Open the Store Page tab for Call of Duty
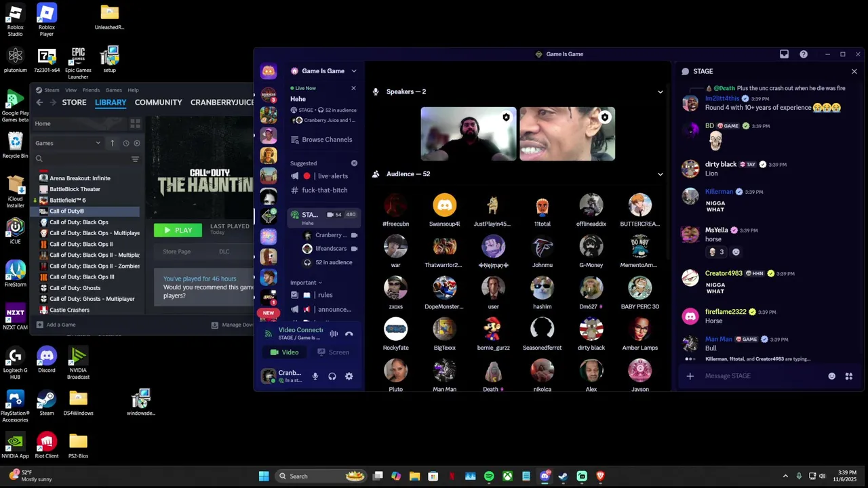This screenshot has width=868, height=488. (x=176, y=251)
